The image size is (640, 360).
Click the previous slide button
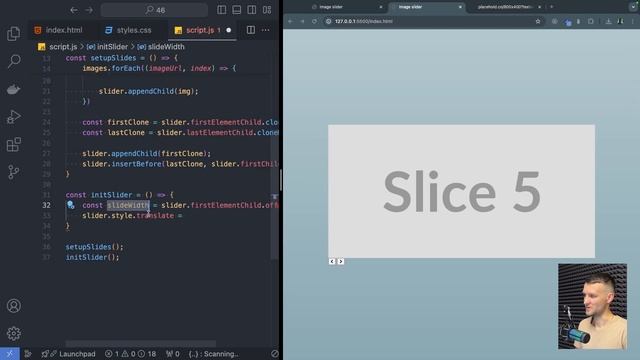click(332, 261)
